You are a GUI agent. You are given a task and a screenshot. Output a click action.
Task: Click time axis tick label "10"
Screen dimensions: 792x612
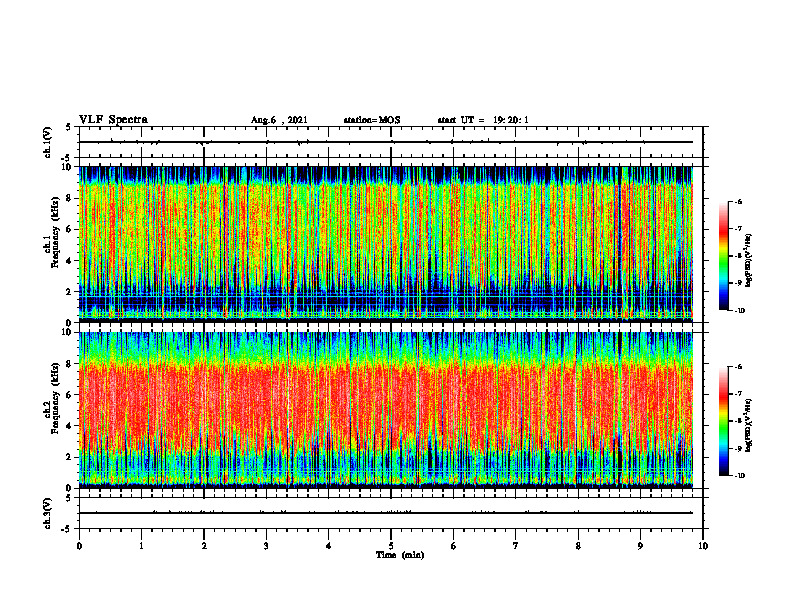[703, 546]
